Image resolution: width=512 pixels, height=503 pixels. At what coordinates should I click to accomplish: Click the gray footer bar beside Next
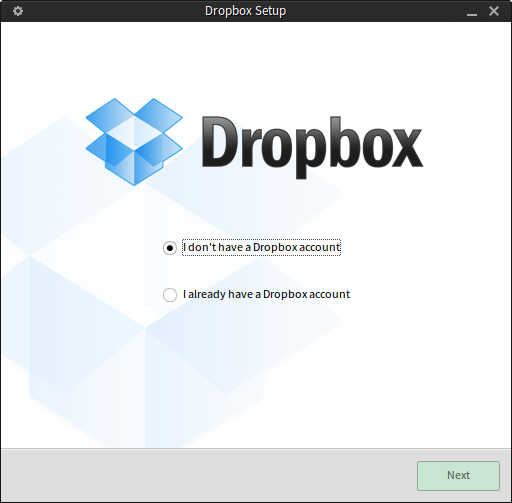coord(208,475)
